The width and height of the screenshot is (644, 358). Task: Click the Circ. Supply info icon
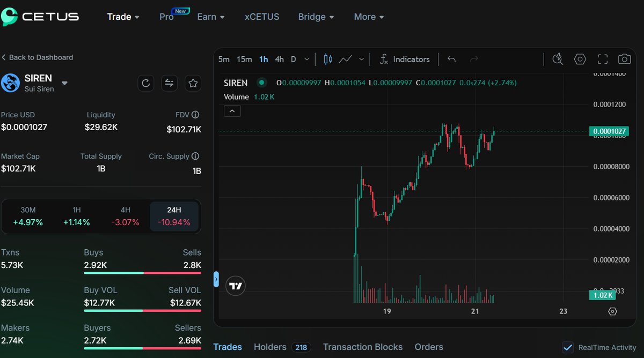click(195, 156)
